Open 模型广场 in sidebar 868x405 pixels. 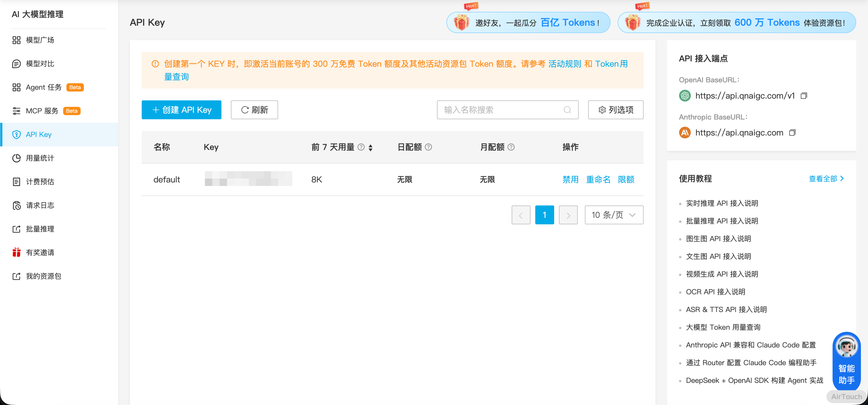pos(40,40)
